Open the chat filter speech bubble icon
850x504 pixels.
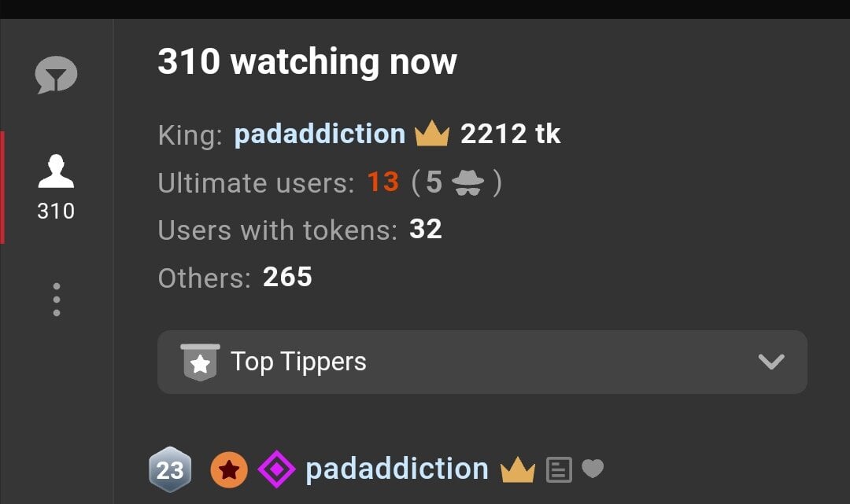pyautogui.click(x=56, y=76)
